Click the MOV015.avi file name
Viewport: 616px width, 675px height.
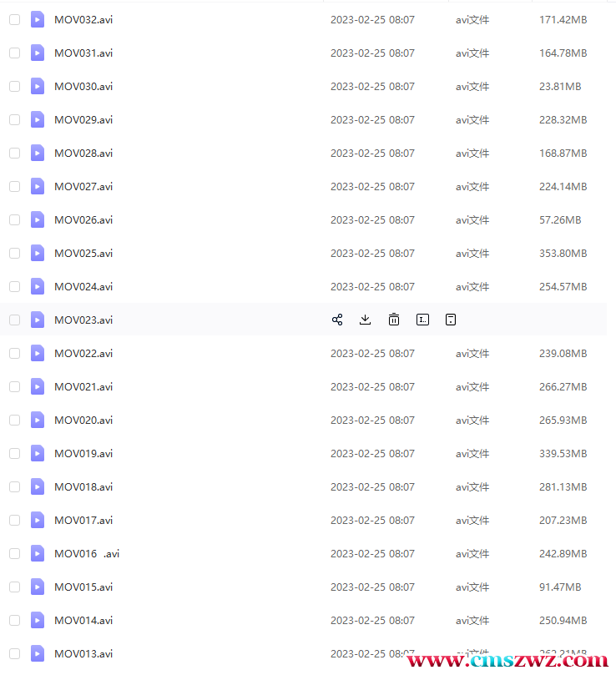[x=83, y=587]
